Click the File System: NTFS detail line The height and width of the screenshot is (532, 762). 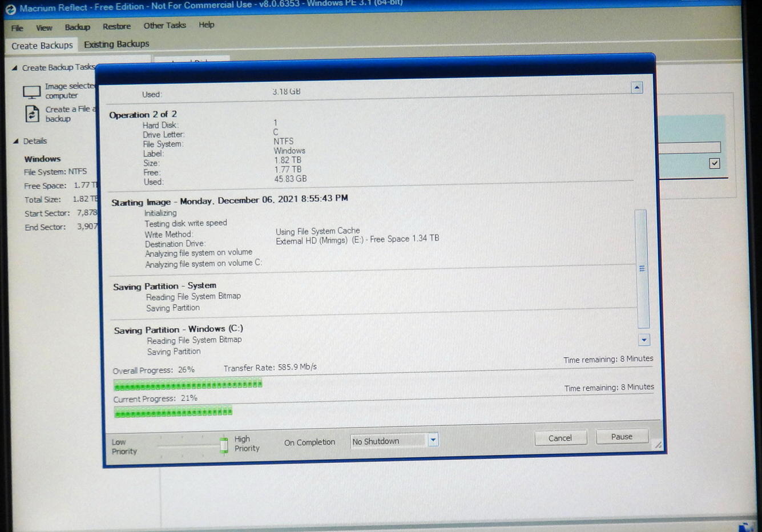pos(55,172)
